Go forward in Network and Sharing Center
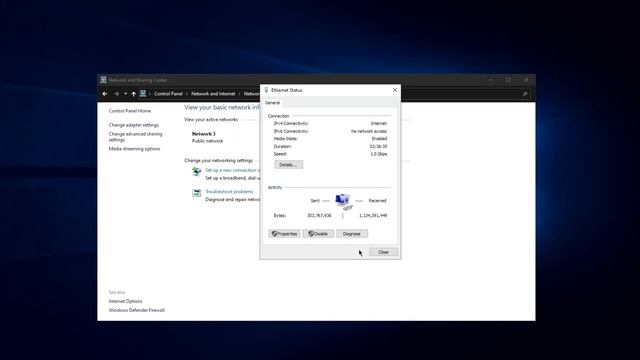The image size is (640, 360). tap(116, 94)
